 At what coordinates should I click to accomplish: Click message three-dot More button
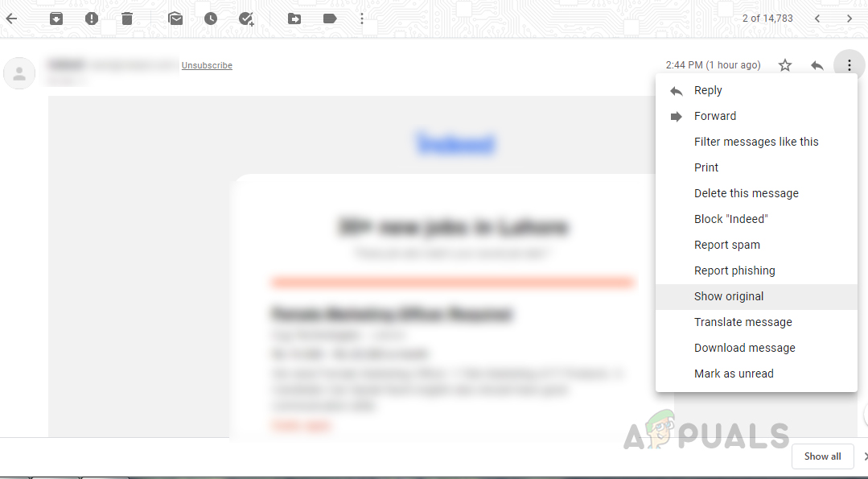[849, 65]
